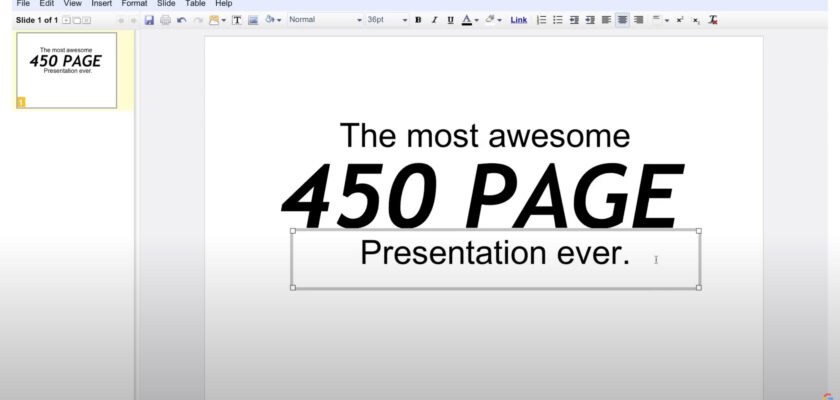Insert a numbered list
840x400 pixels.
point(542,20)
